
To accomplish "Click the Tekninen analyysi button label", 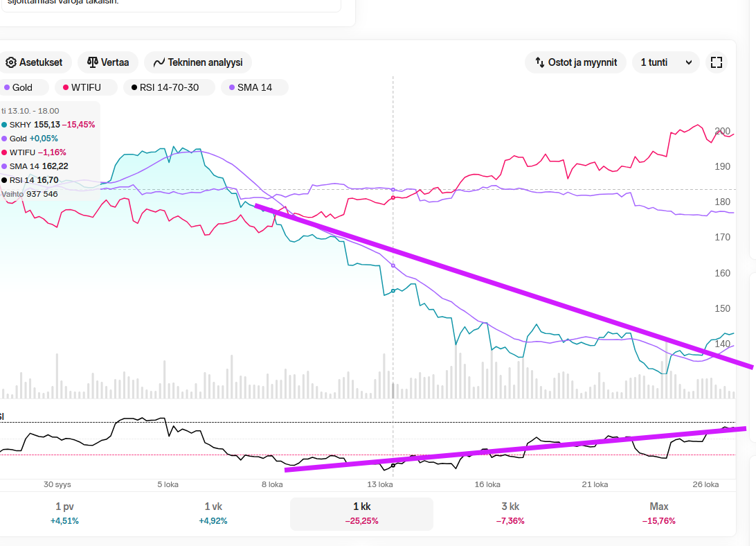I will point(205,62).
